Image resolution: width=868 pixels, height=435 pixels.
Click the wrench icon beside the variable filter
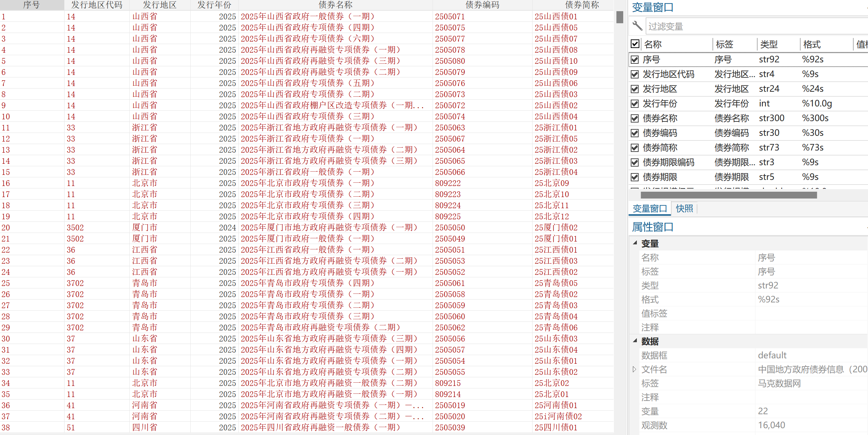pyautogui.click(x=637, y=26)
